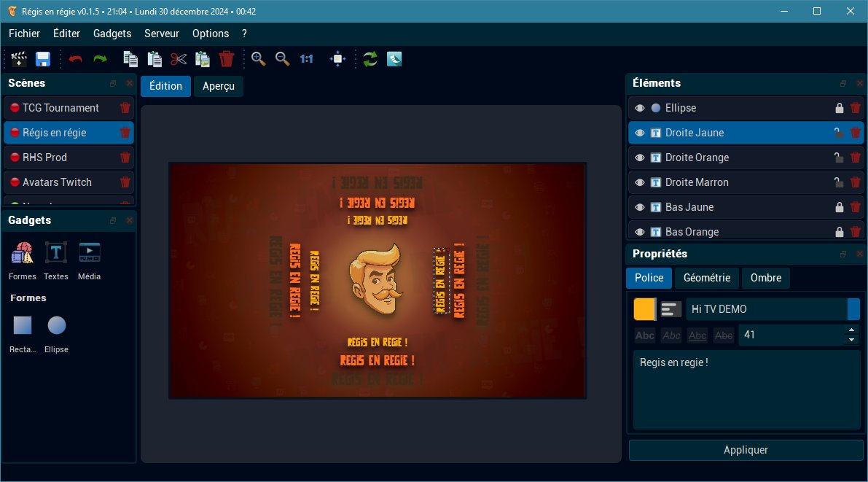
Task: Open the Formes gadget icon
Action: point(22,253)
